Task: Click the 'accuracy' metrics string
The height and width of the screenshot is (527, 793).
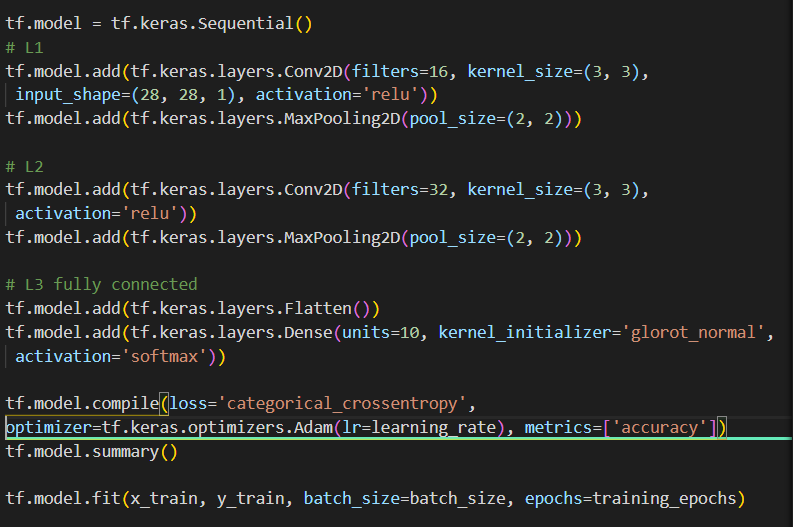Action: tap(659, 428)
